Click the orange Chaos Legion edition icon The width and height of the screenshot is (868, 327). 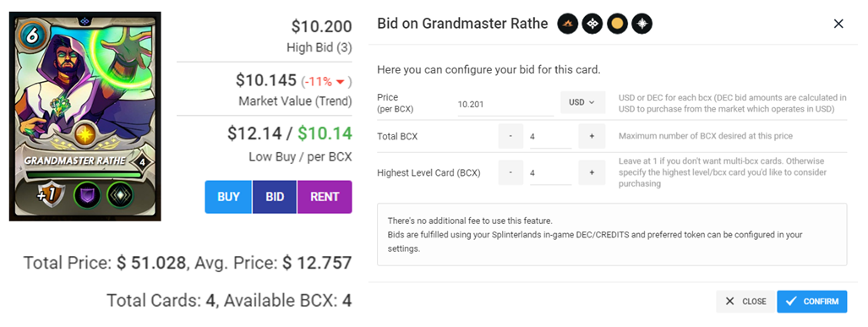click(567, 24)
